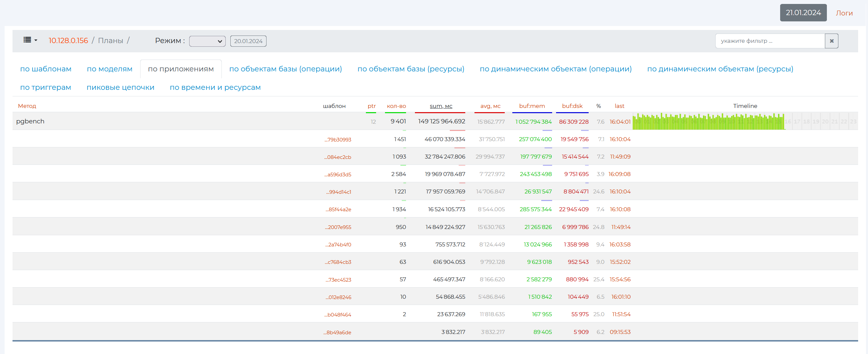Click the 20.01.2024 date button
Viewport: 868px width, 354px height.
(x=248, y=41)
